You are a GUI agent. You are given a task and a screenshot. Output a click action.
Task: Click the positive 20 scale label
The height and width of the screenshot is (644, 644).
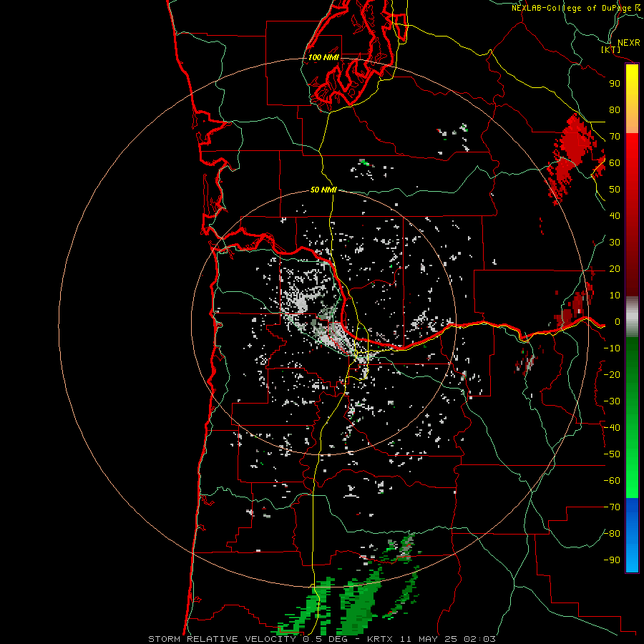click(615, 268)
